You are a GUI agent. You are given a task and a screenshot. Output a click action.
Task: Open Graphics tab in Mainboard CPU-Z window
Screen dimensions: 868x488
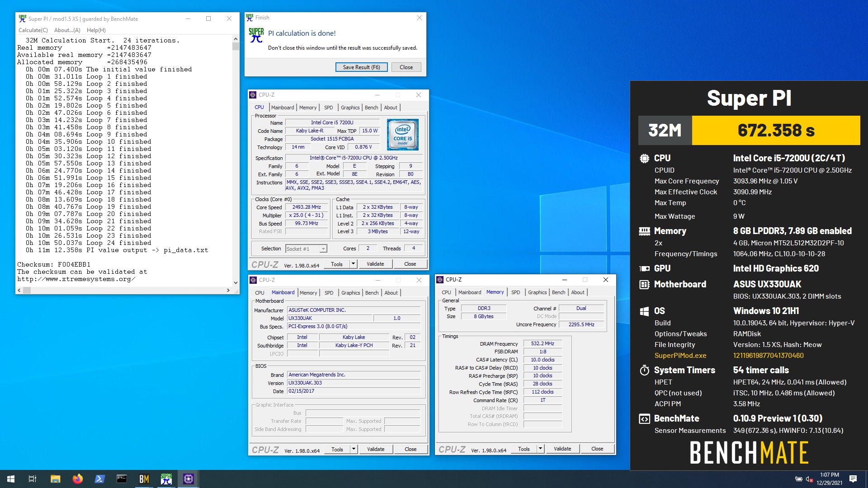coord(351,293)
